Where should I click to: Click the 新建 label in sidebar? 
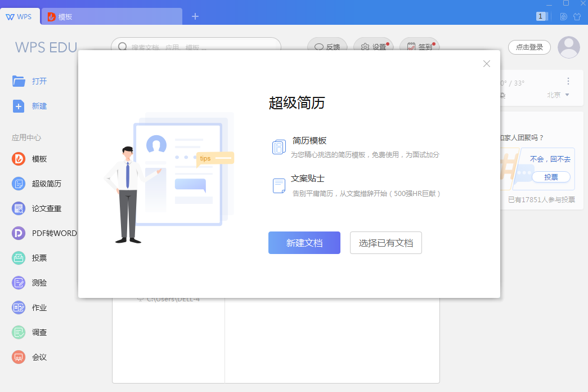(x=39, y=106)
